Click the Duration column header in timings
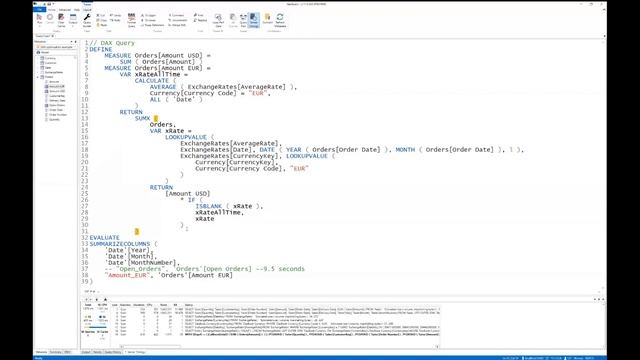The image size is (640, 360). [x=139, y=305]
